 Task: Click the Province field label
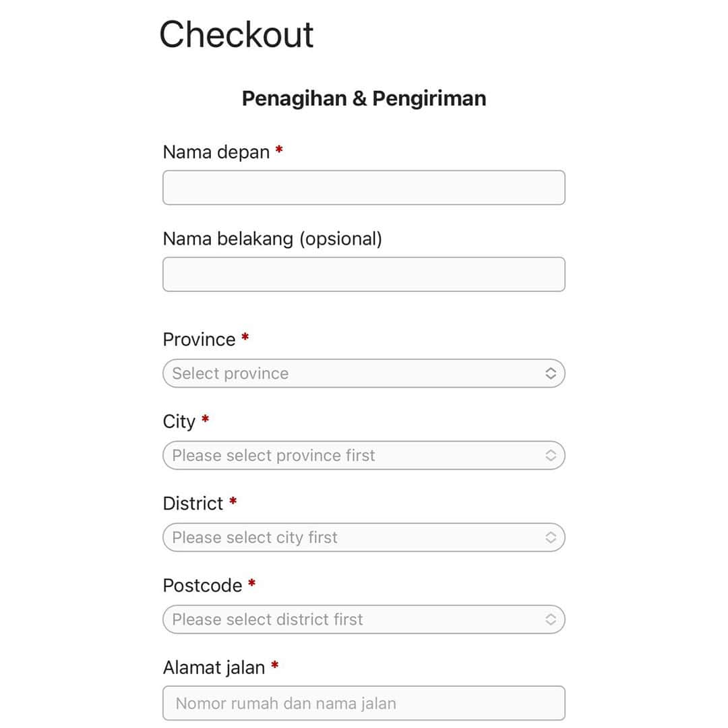199,339
